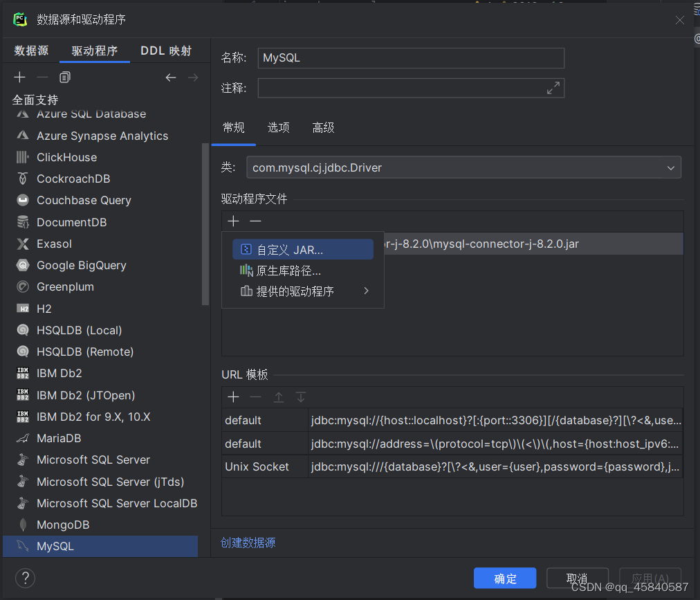Add a URL template with the plus icon
The image size is (700, 600).
point(233,397)
